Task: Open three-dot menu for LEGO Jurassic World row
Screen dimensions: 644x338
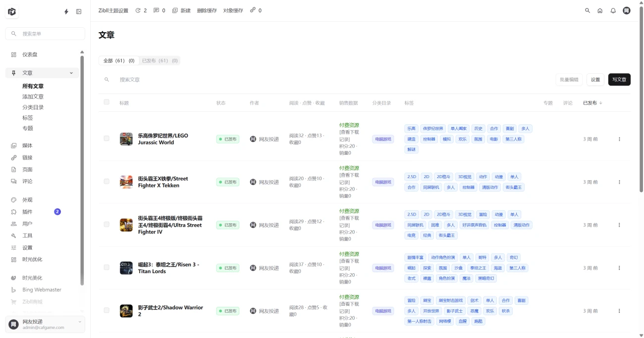Action: pos(619,139)
